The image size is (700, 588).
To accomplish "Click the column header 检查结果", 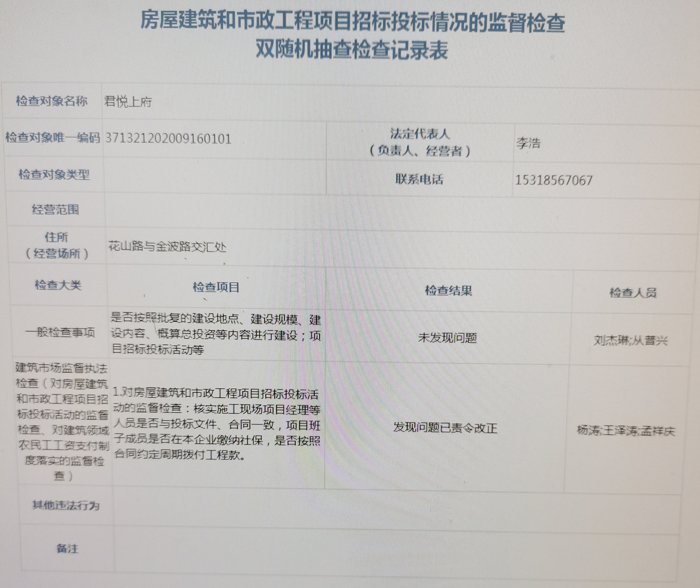I will tap(449, 291).
